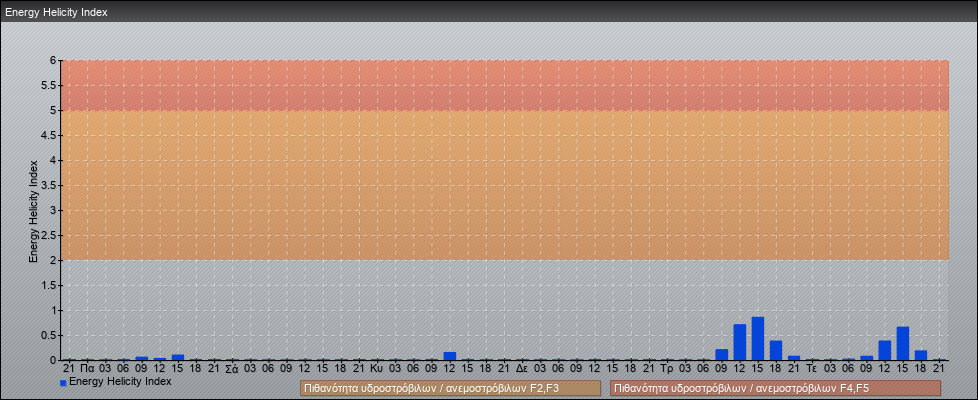
Task: Click the Τε day label on x-axis
Action: coord(812,369)
